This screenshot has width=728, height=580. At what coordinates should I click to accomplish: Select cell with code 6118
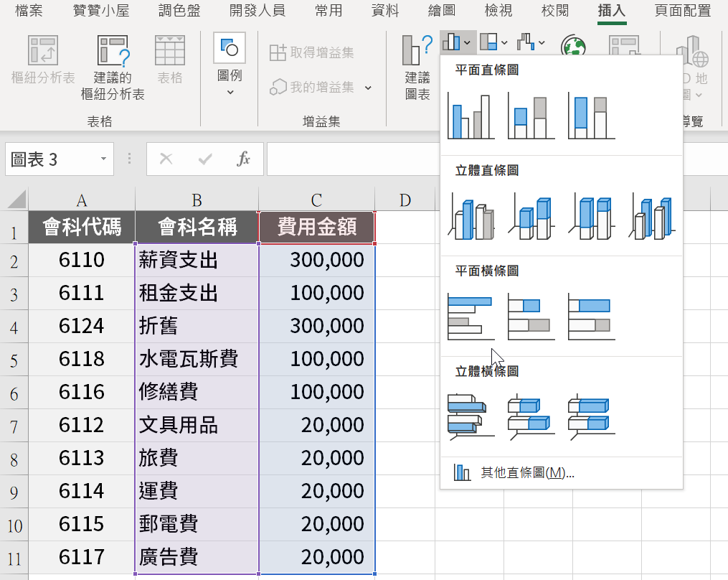tap(82, 359)
